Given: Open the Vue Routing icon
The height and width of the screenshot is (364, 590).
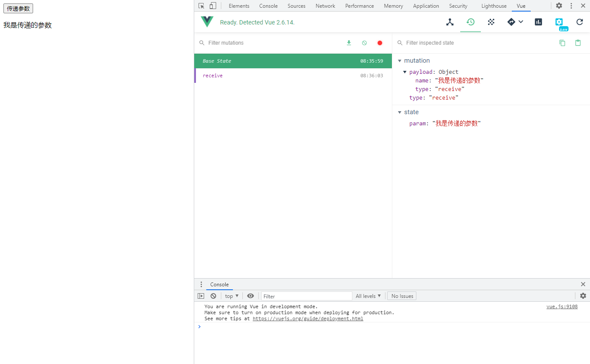Looking at the screenshot, I should point(511,22).
